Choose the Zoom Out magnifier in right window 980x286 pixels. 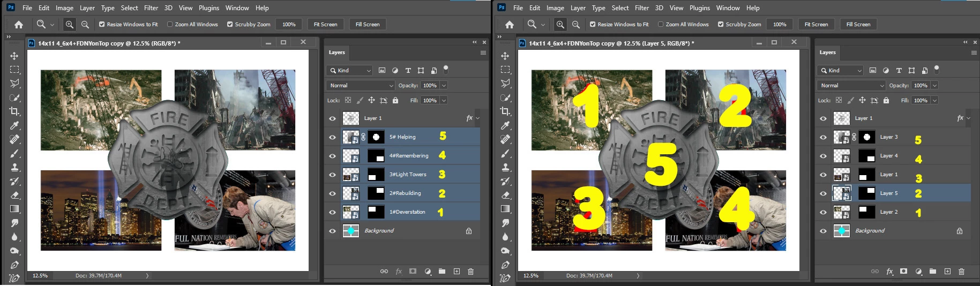[x=575, y=24]
